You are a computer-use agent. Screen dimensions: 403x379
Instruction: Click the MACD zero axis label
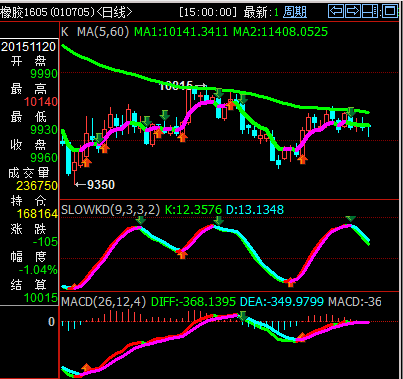[51, 322]
